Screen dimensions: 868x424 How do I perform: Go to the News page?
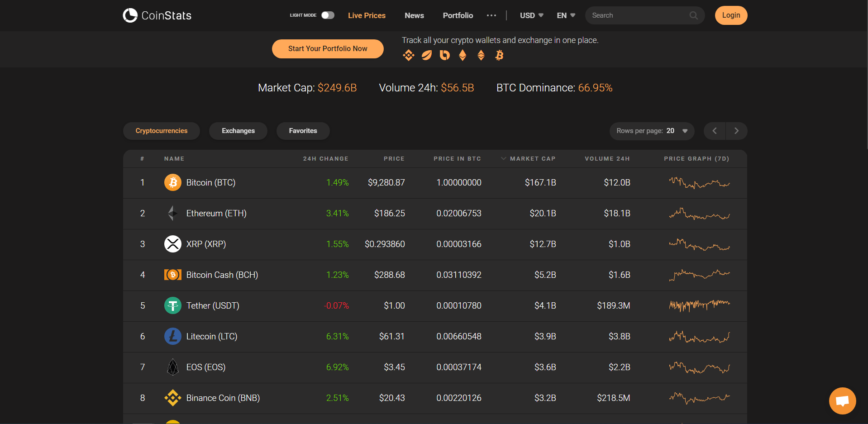click(414, 15)
